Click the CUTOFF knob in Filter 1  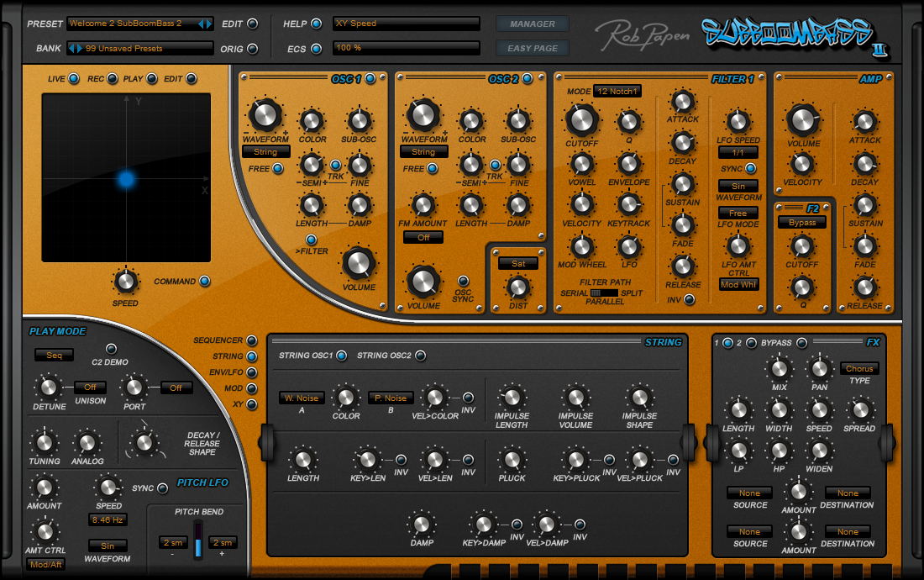tap(582, 120)
